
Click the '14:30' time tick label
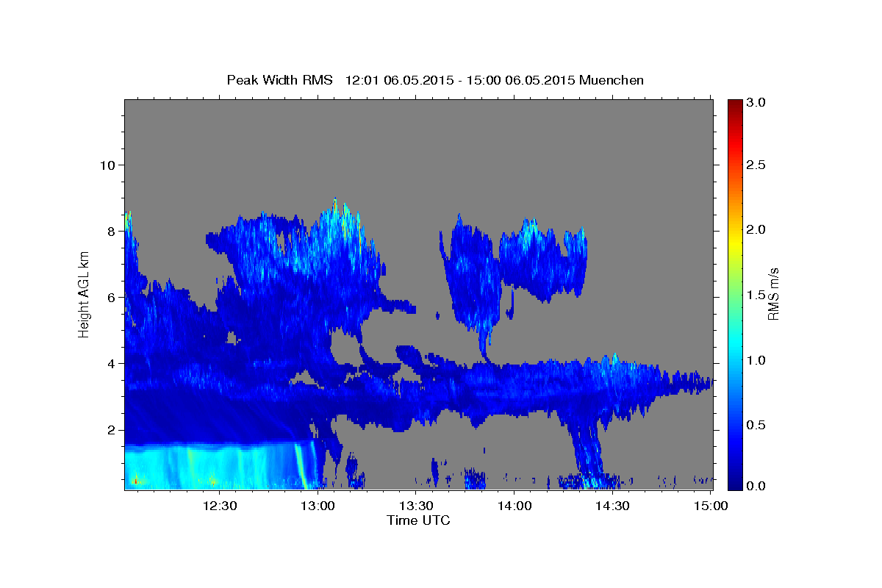click(612, 506)
